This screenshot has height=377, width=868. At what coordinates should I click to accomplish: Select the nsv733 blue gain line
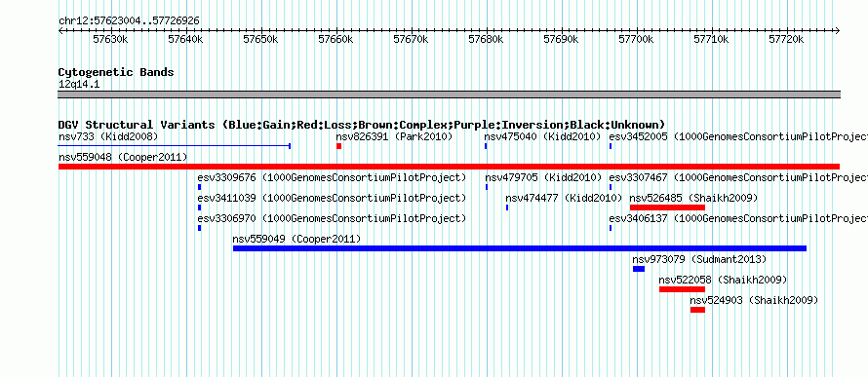[175, 146]
